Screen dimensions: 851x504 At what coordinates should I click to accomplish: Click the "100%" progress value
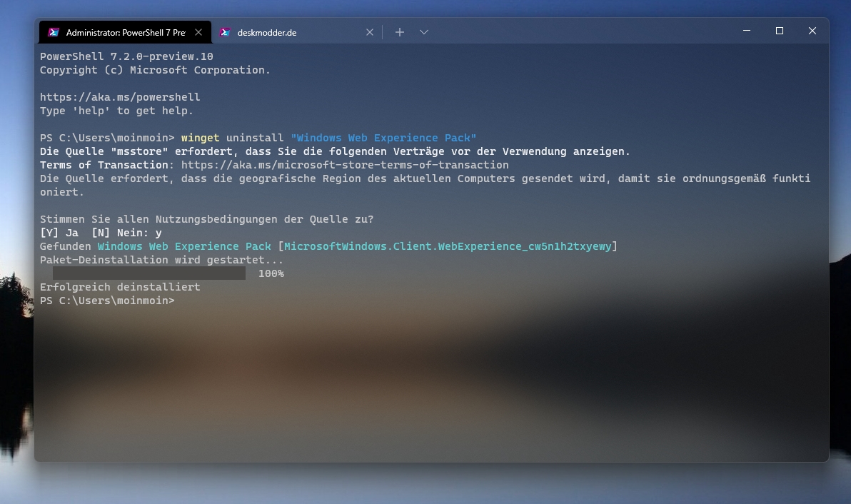click(x=271, y=273)
